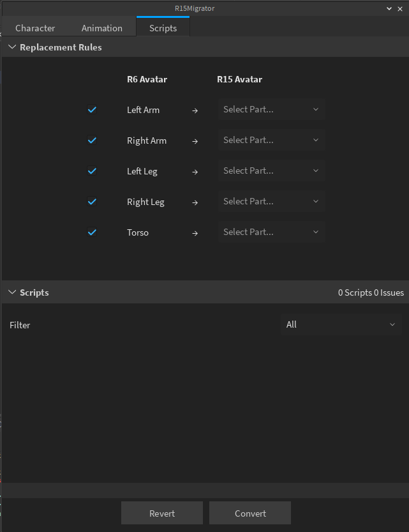Viewport: 409px width, 532px height.
Task: Open the Filter dropdown showing All
Action: [341, 324]
